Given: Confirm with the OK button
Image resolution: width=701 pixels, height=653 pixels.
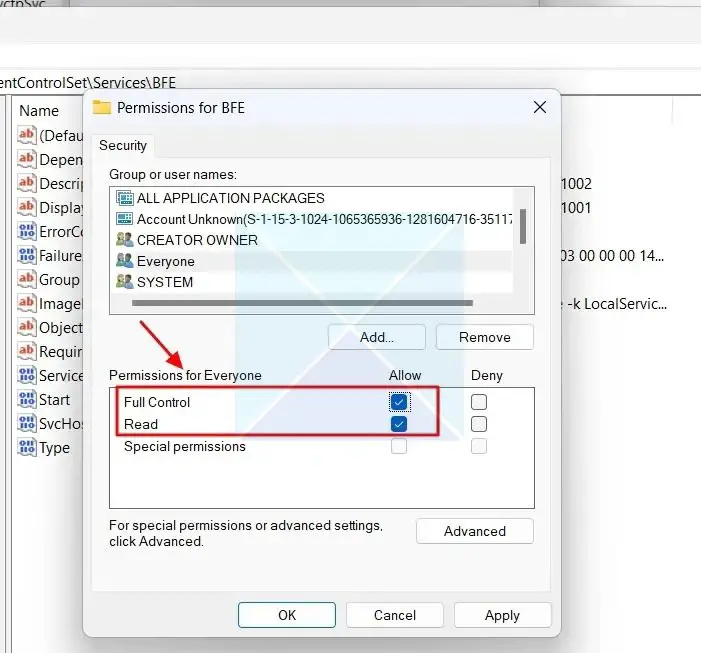Looking at the screenshot, I should 287,615.
